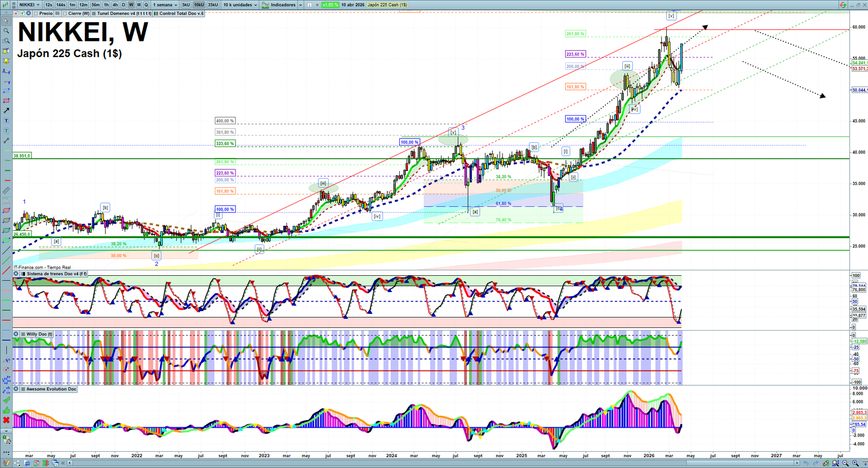This screenshot has height=468, width=868.
Task: Select the arrow cursor tool
Action: (6, 21)
